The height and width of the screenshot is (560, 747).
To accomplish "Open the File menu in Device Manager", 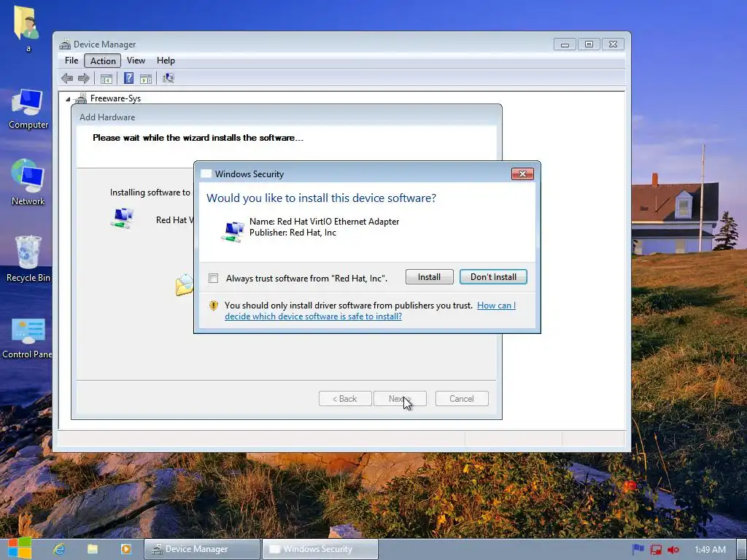I will 71,61.
